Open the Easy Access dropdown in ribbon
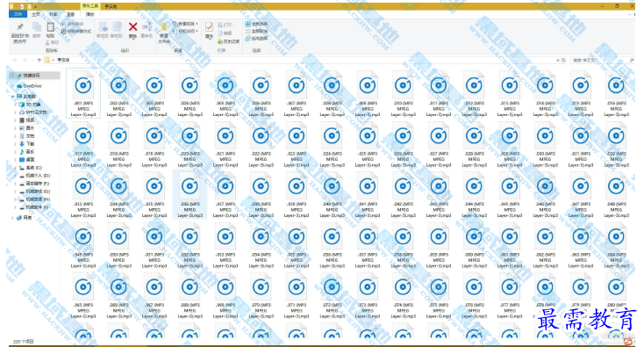Image resolution: width=644 pixels, height=347 pixels. (186, 31)
